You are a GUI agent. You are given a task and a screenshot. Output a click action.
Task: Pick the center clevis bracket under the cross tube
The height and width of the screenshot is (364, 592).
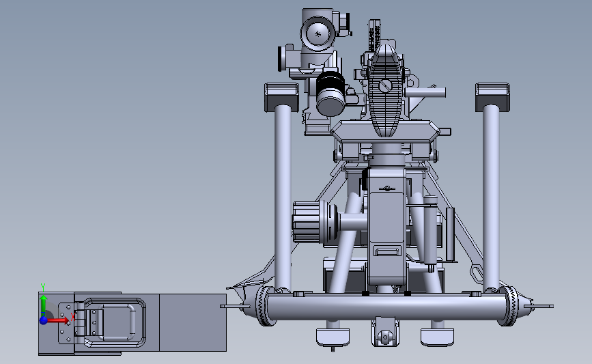pyautogui.click(x=385, y=333)
